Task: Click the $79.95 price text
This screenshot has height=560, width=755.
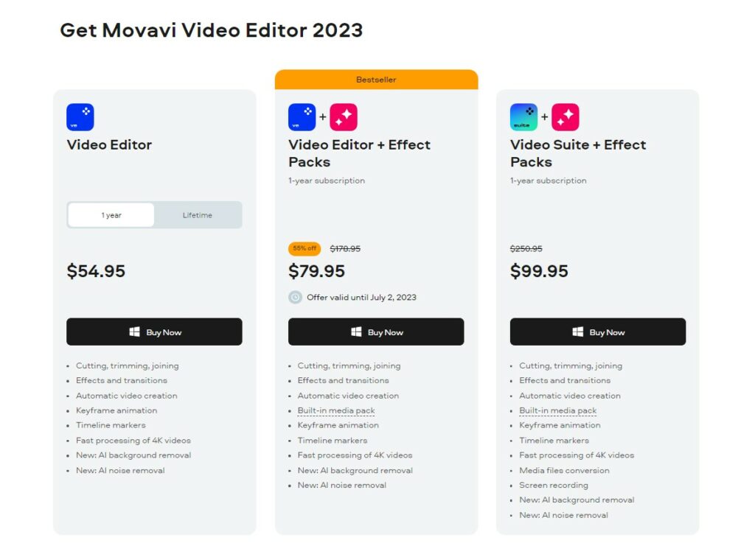Action: [x=317, y=271]
